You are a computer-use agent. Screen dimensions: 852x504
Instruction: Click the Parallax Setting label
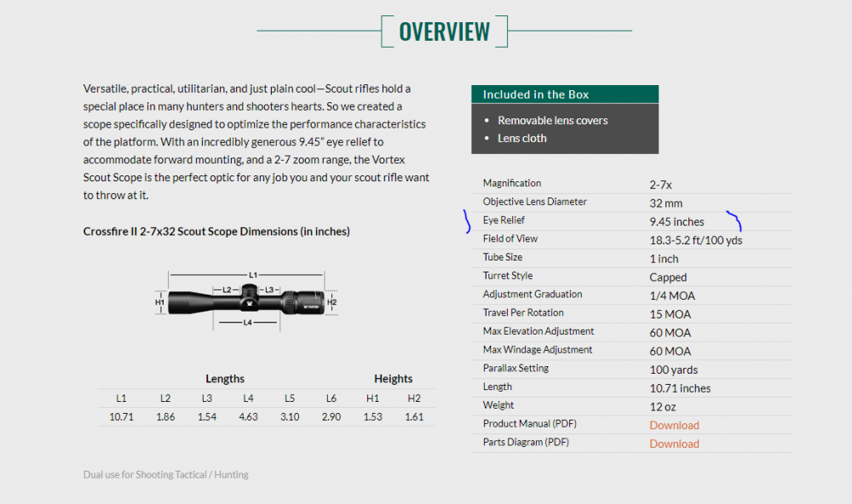pos(515,368)
